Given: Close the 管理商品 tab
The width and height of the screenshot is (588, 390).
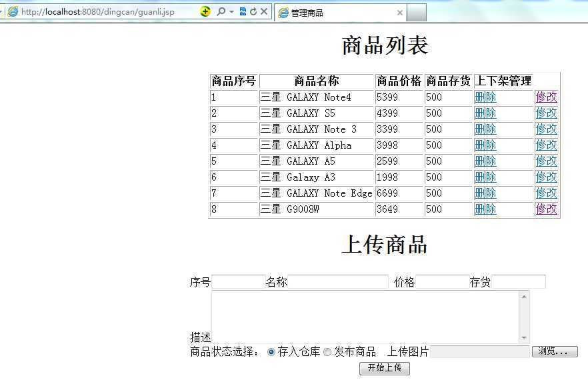Looking at the screenshot, I should pyautogui.click(x=400, y=13).
